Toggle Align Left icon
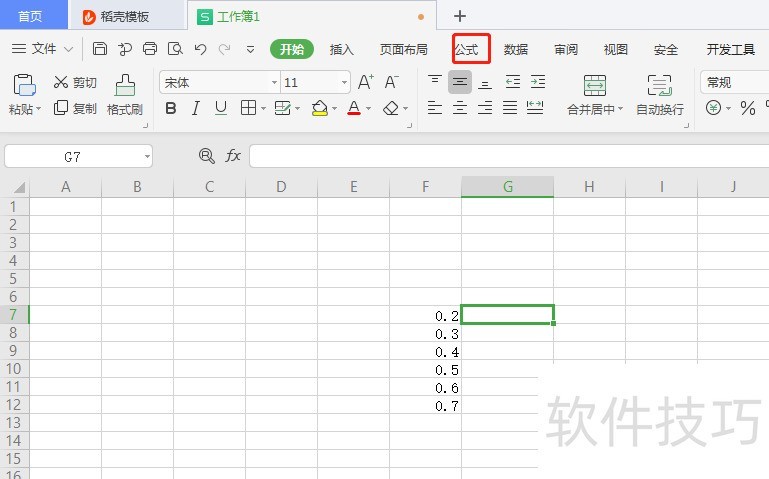Screen dimensions: 769x479 (435, 107)
